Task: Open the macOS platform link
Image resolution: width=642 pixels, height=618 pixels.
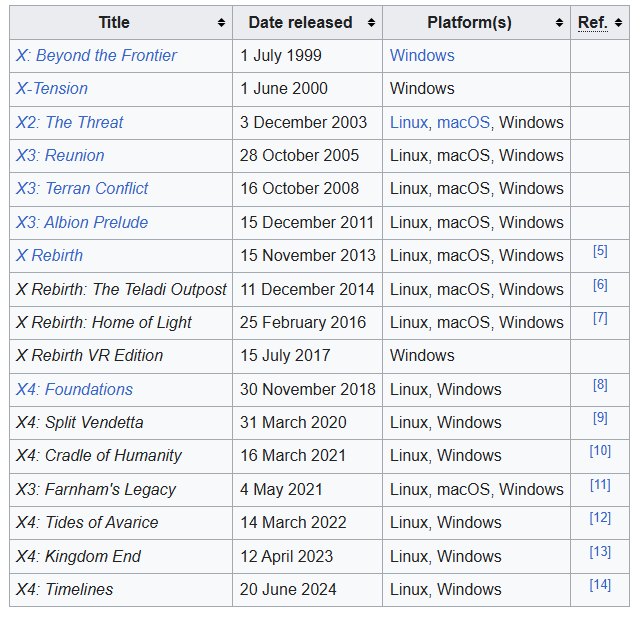Action: tap(463, 122)
